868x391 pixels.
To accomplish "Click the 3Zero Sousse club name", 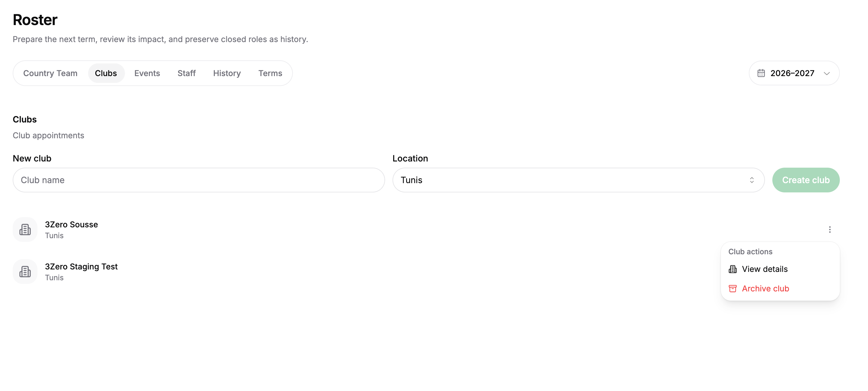I will point(72,224).
